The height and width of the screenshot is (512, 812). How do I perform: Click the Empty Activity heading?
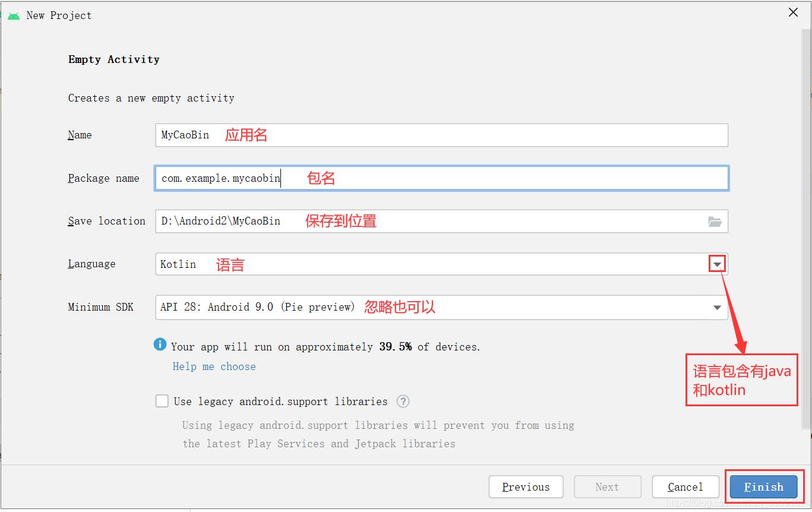[x=113, y=59]
